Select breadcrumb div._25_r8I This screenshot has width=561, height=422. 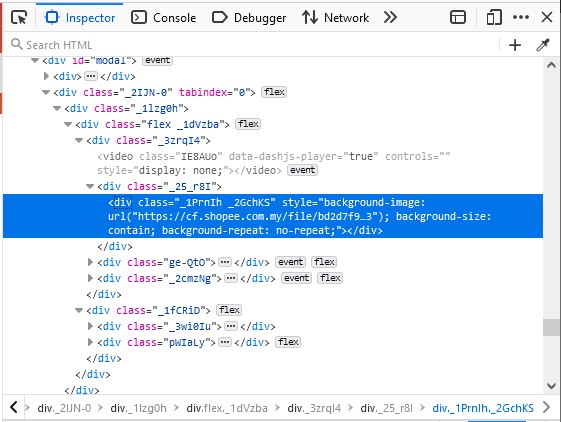[x=386, y=408]
